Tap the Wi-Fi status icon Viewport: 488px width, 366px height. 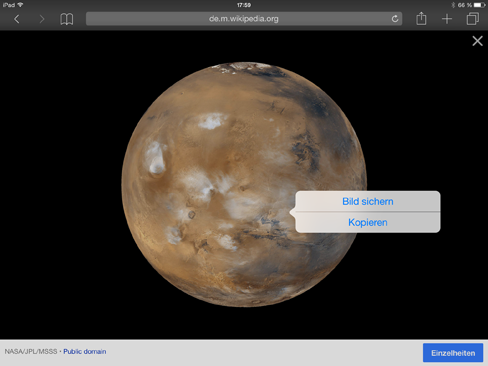pos(20,5)
